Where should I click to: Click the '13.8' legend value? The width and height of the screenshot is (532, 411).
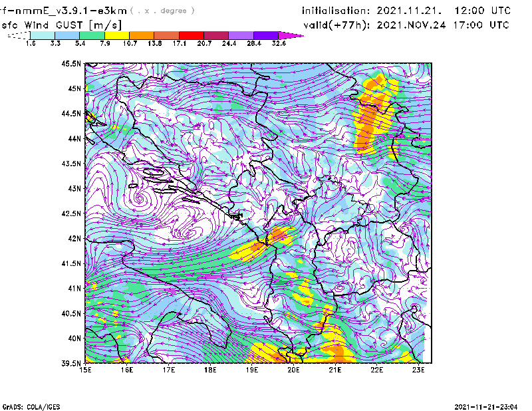(x=155, y=43)
